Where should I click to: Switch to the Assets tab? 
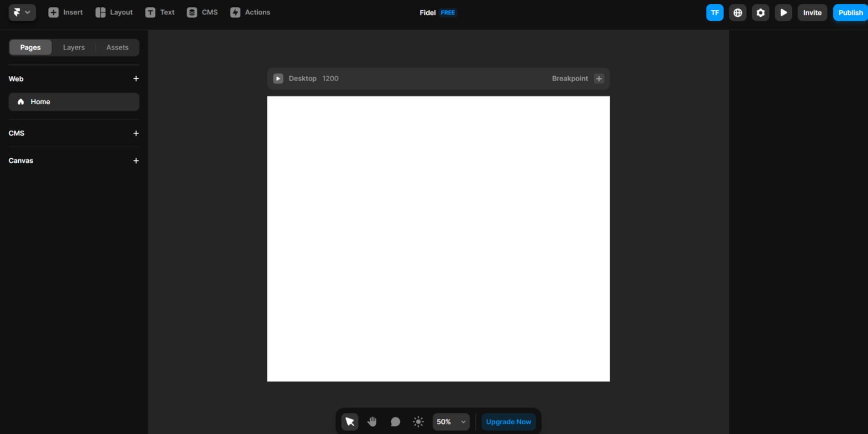point(117,47)
